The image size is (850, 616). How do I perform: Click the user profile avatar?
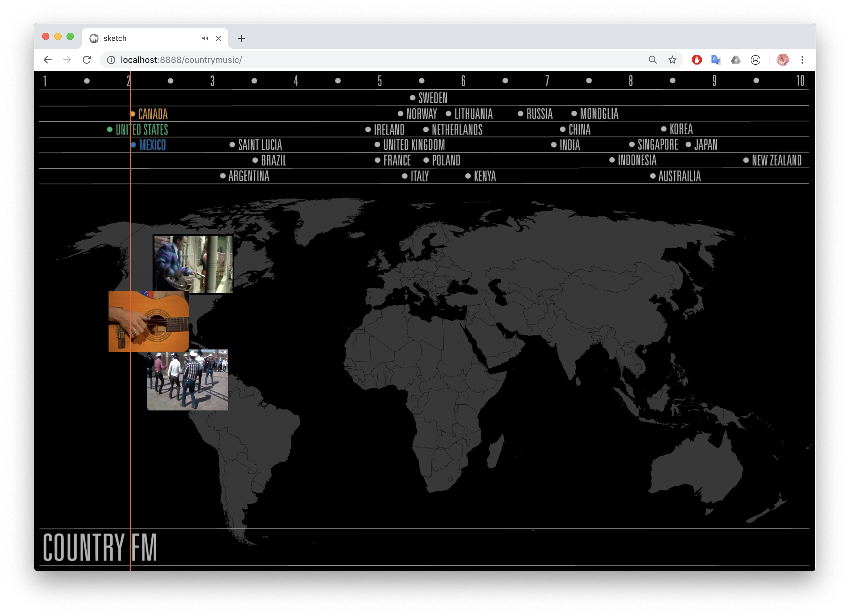click(x=783, y=60)
